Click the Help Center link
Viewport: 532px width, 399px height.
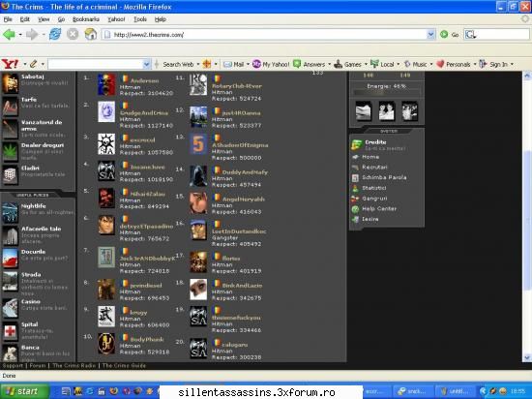pyautogui.click(x=379, y=209)
